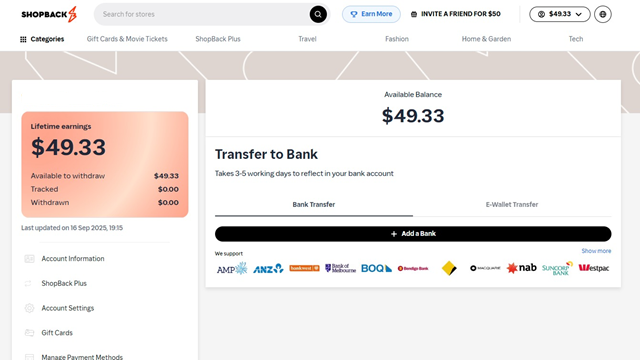The image size is (640, 360).
Task: Select the Commonwealth Bank yellow diamond logo
Action: tap(449, 268)
